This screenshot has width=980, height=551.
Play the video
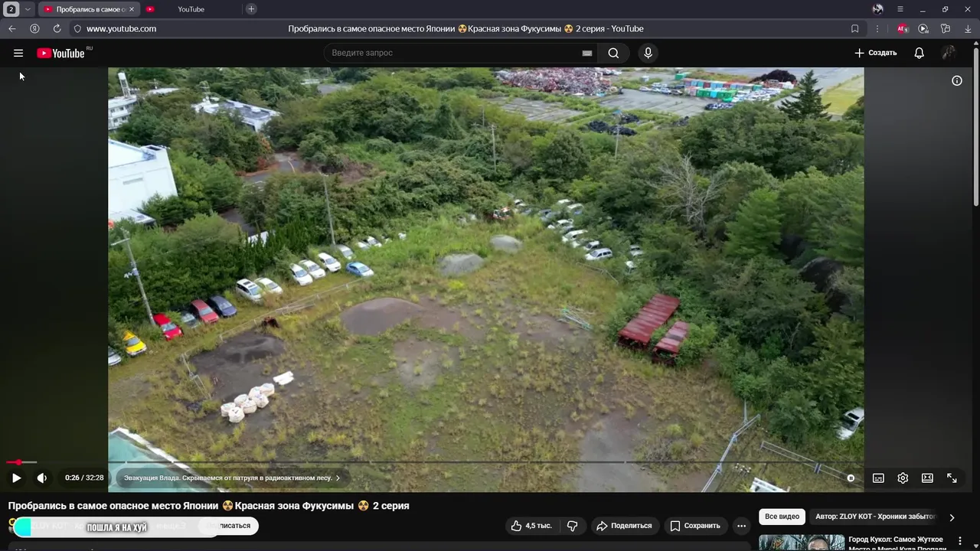click(16, 478)
